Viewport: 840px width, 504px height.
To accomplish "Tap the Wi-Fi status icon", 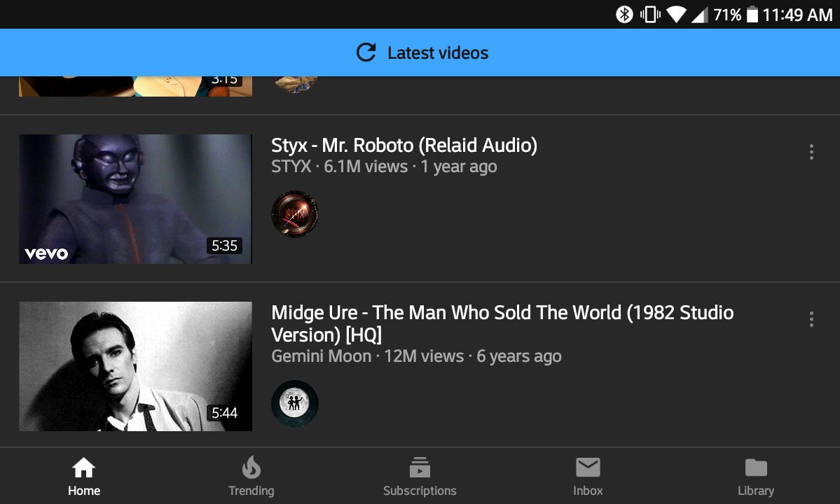I will pos(677,15).
